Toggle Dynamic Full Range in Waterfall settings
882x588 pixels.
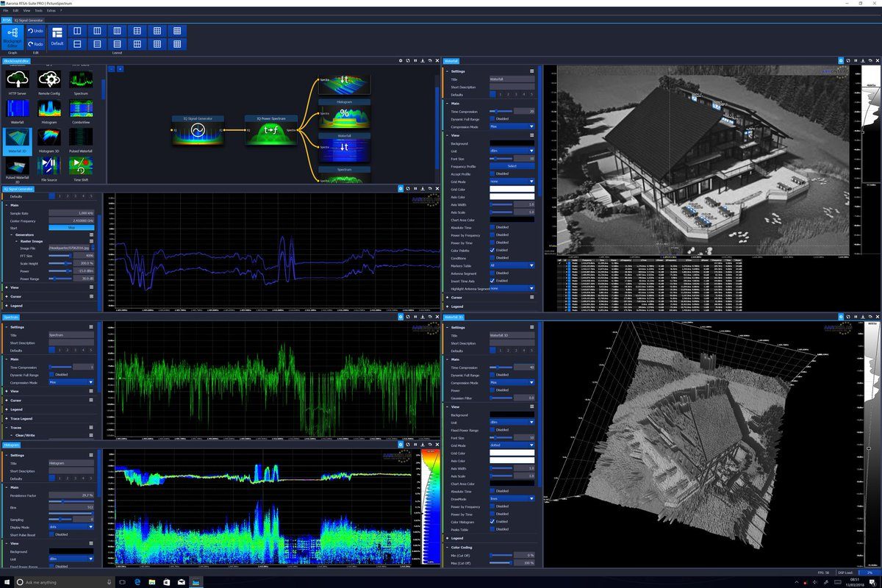492,118
